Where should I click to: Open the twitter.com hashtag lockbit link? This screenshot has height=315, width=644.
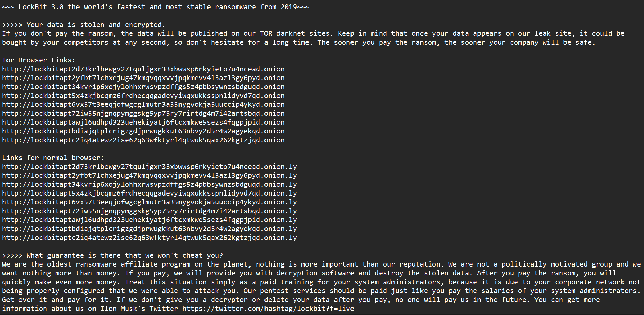pos(268,309)
